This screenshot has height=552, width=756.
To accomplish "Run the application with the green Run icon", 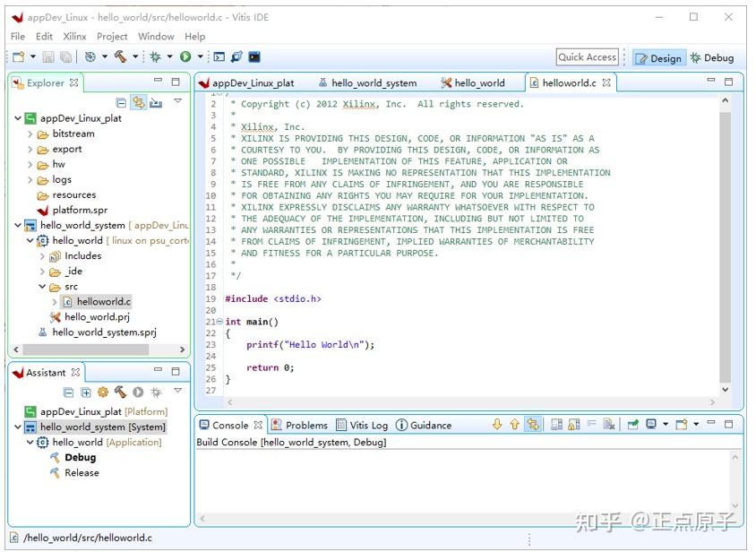I will [x=185, y=56].
